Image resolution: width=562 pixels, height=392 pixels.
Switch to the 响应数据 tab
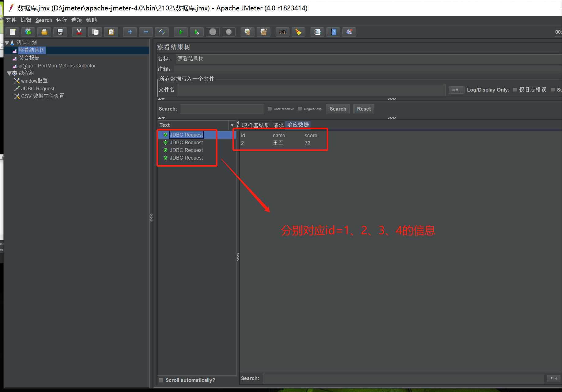(x=298, y=125)
